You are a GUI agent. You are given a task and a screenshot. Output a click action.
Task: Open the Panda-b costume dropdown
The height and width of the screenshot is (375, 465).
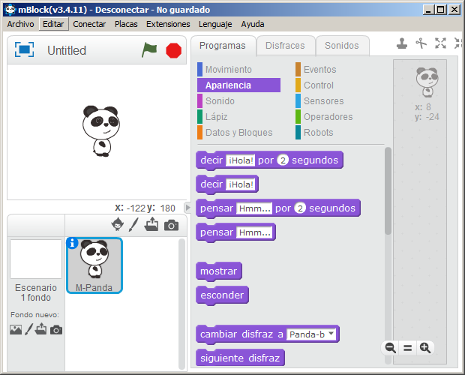click(x=312, y=334)
